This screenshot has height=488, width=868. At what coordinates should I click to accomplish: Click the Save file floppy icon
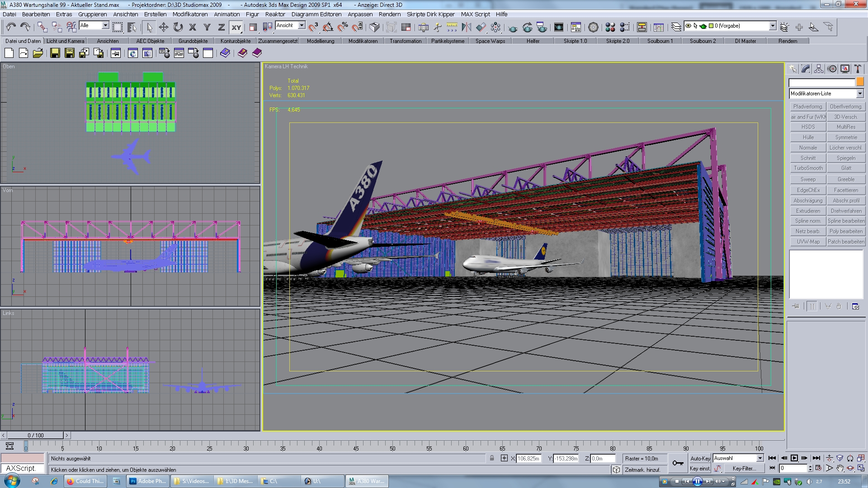click(x=55, y=53)
